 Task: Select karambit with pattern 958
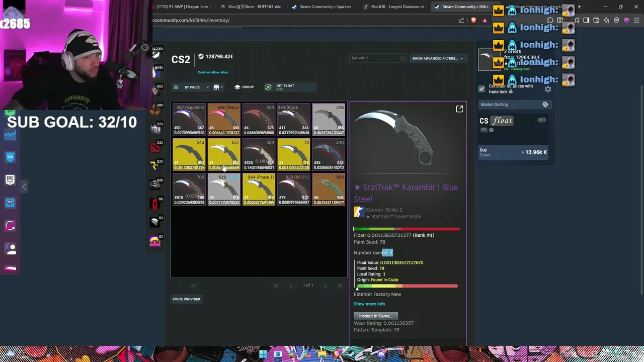(x=329, y=190)
